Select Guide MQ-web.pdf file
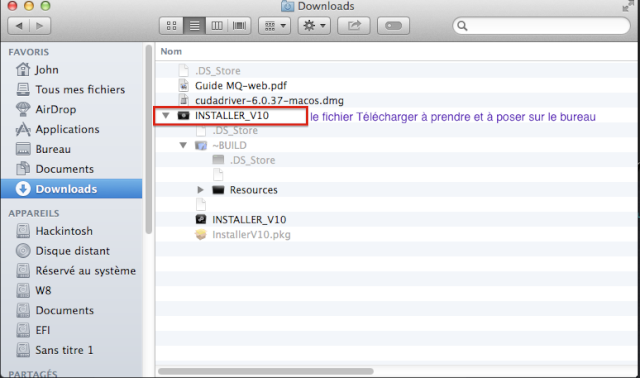640x378 pixels. tap(241, 85)
